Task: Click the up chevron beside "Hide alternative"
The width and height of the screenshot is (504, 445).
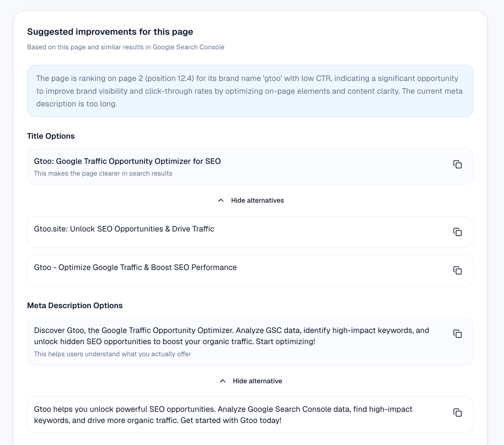Action: coord(223,381)
